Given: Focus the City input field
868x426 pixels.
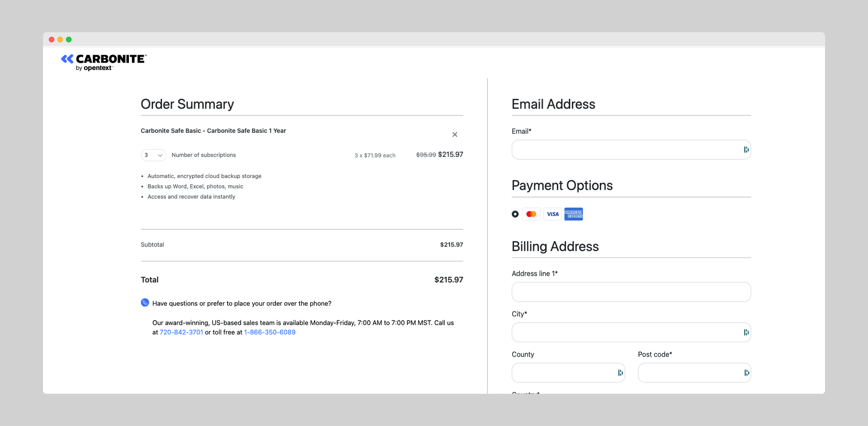Looking at the screenshot, I should 631,332.
